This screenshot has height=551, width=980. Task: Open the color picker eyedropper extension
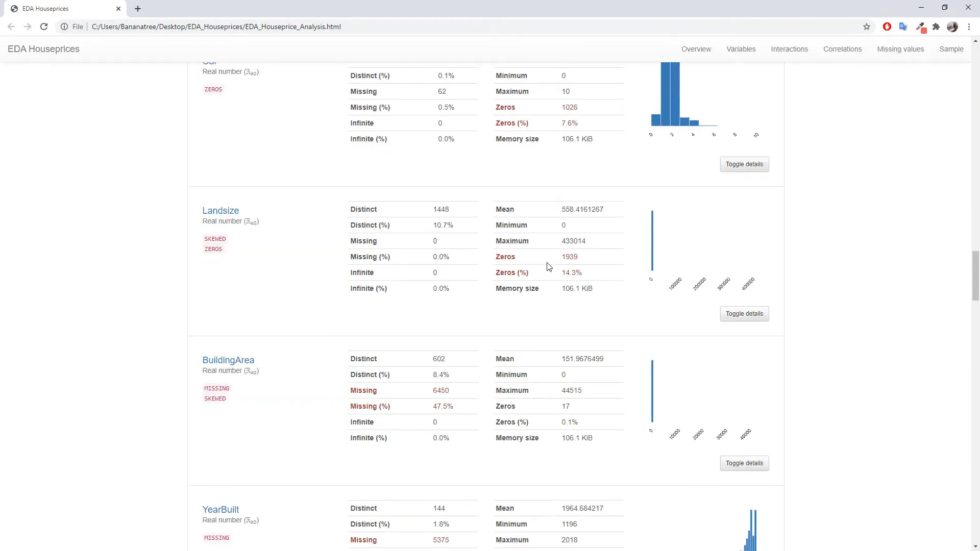[x=920, y=27]
